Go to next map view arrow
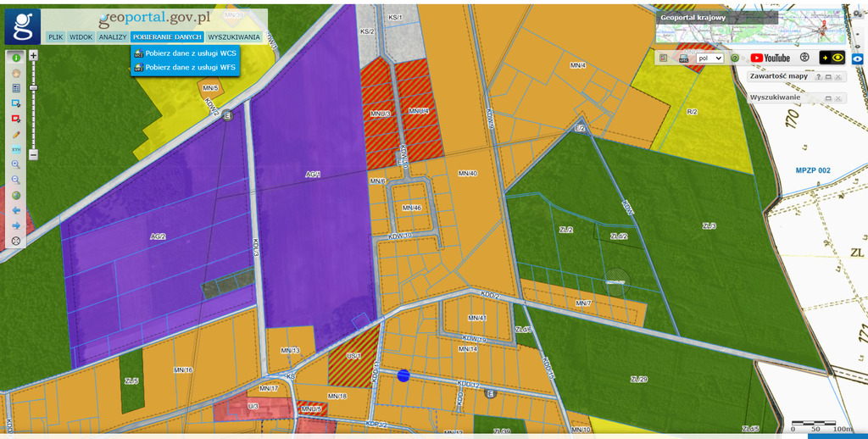Viewport: 868px width, 439px height. click(x=16, y=226)
